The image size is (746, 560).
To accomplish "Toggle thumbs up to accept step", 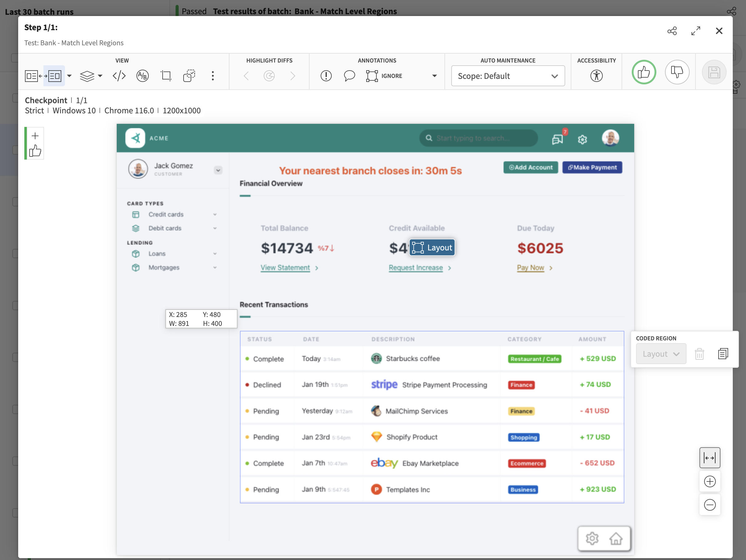I will coord(643,72).
